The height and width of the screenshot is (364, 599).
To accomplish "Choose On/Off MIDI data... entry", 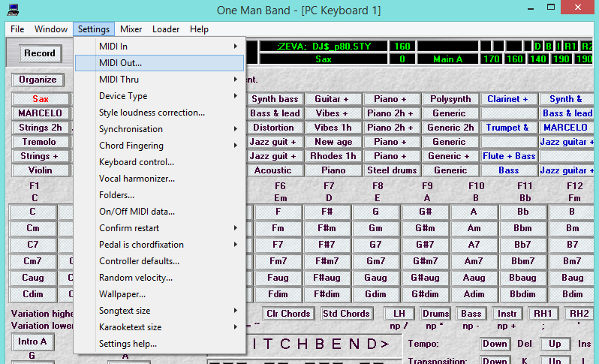I will (159, 212).
